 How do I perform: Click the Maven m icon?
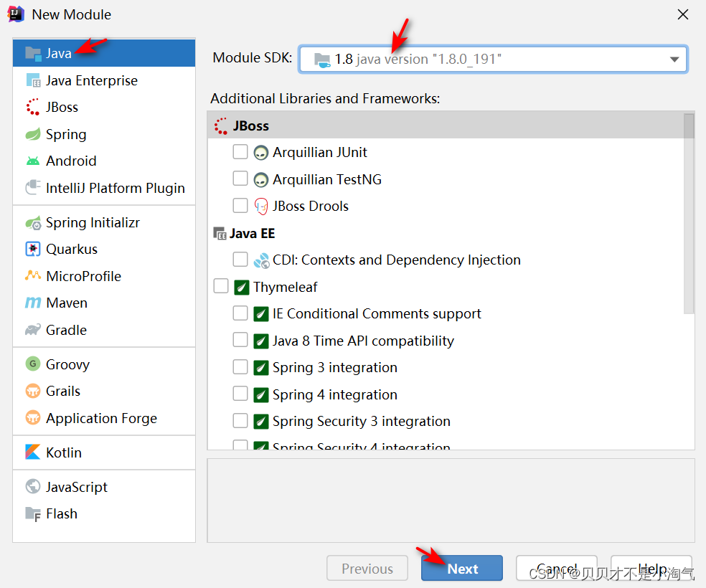tap(33, 303)
